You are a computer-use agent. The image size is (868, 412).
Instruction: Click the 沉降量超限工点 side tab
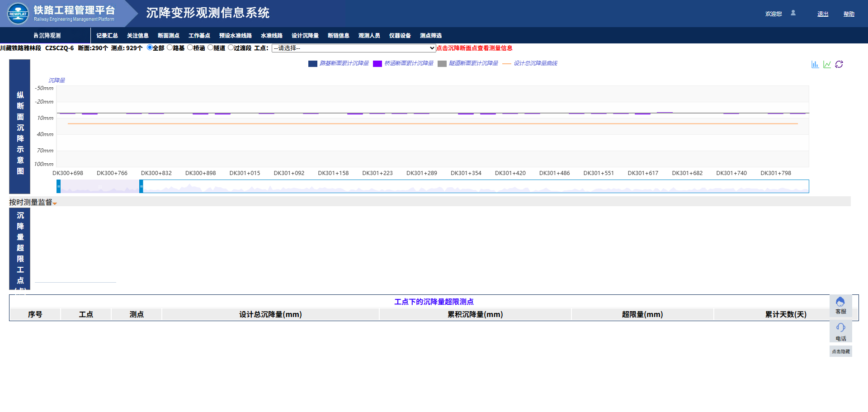coord(20,249)
